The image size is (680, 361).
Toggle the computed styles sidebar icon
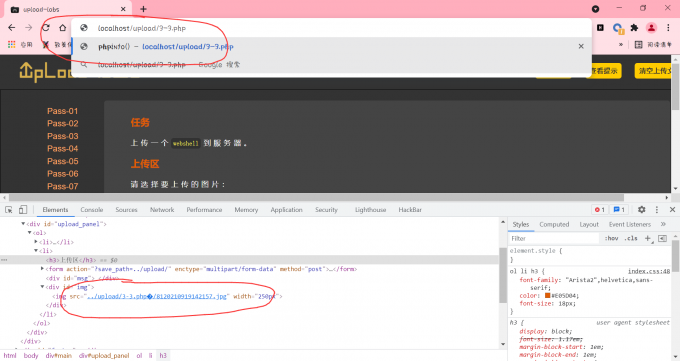[x=662, y=238]
